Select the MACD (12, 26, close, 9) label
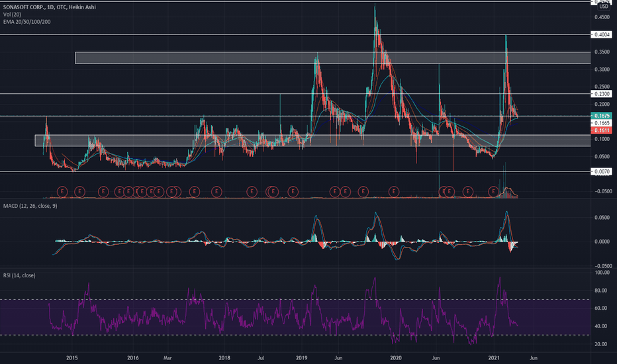 coord(30,206)
